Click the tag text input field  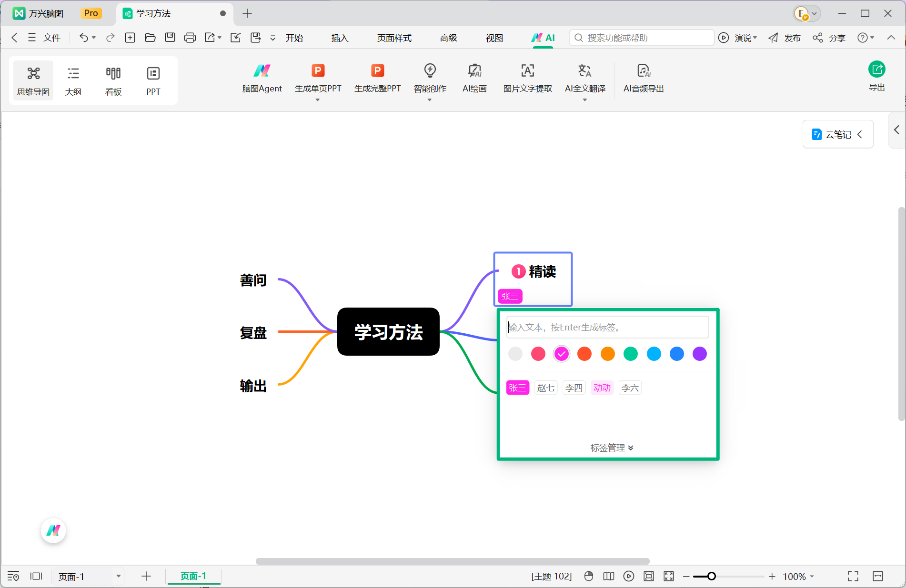[608, 327]
